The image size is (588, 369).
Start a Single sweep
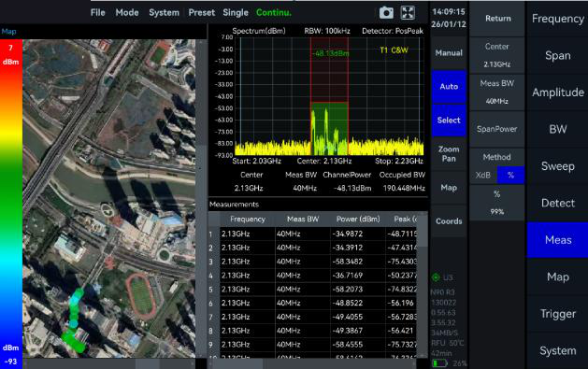tap(236, 13)
